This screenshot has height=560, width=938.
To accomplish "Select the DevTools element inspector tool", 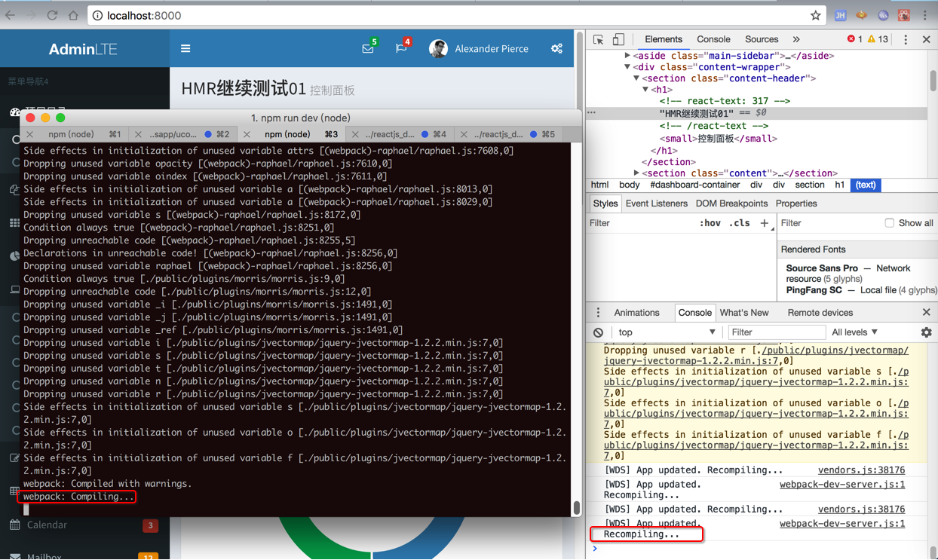I will point(598,39).
